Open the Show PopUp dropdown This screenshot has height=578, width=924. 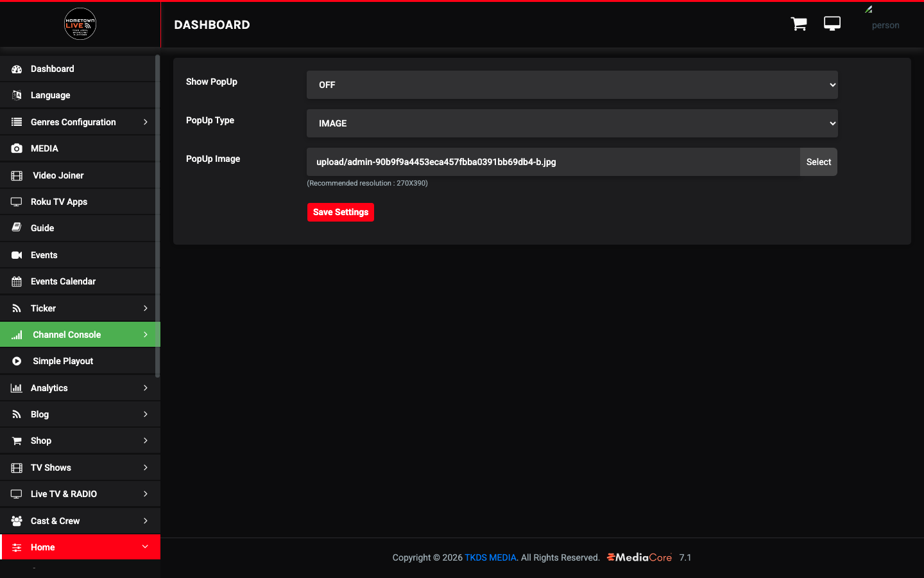coord(572,85)
